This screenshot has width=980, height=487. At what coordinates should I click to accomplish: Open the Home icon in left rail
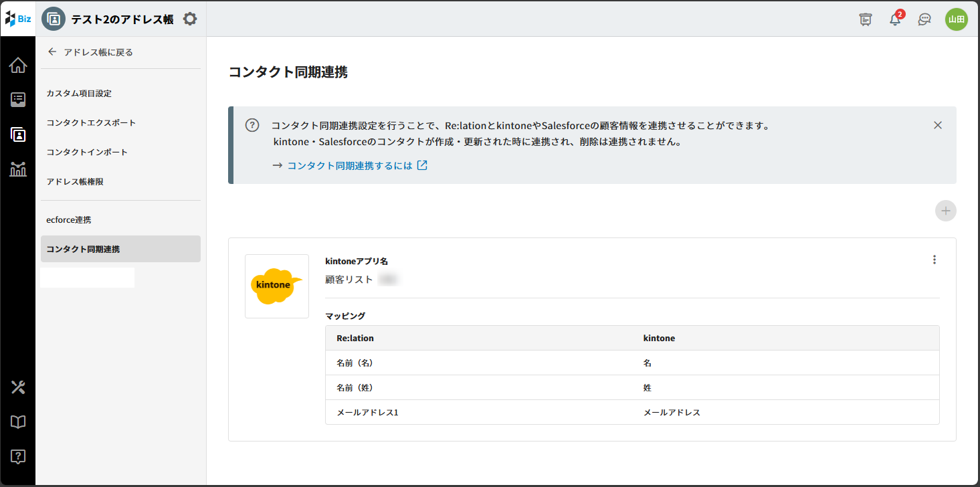18,65
